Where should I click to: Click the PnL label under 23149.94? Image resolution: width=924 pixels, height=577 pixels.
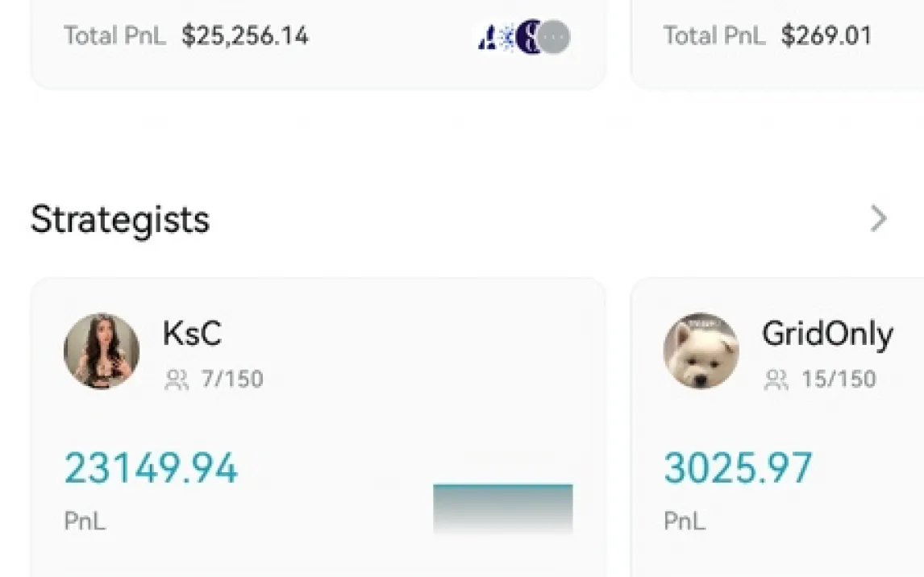[85, 521]
